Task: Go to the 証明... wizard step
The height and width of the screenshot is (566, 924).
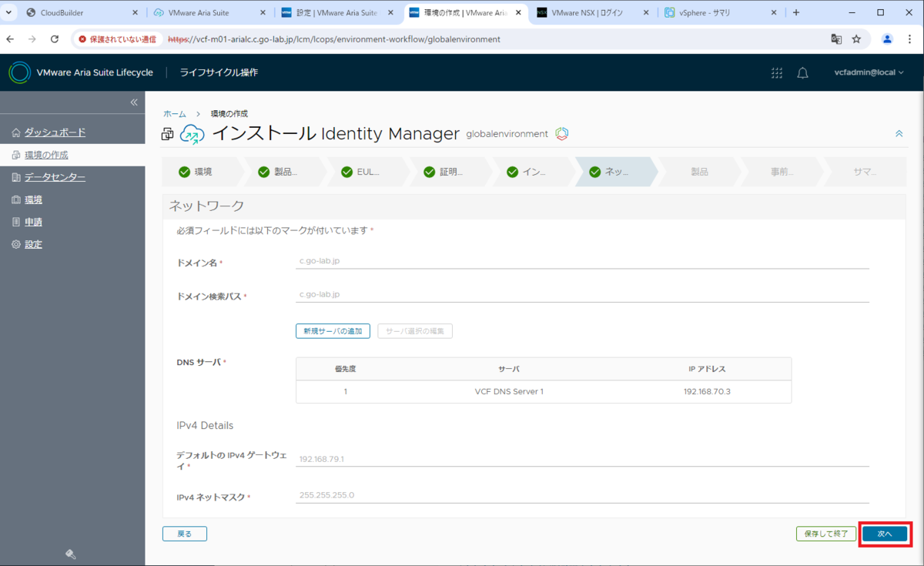Action: point(451,172)
